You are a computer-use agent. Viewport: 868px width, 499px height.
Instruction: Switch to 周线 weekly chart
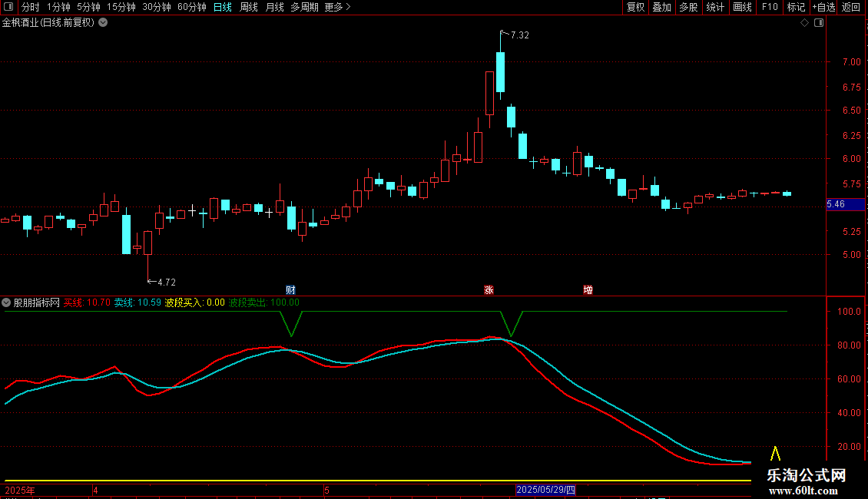(x=249, y=7)
